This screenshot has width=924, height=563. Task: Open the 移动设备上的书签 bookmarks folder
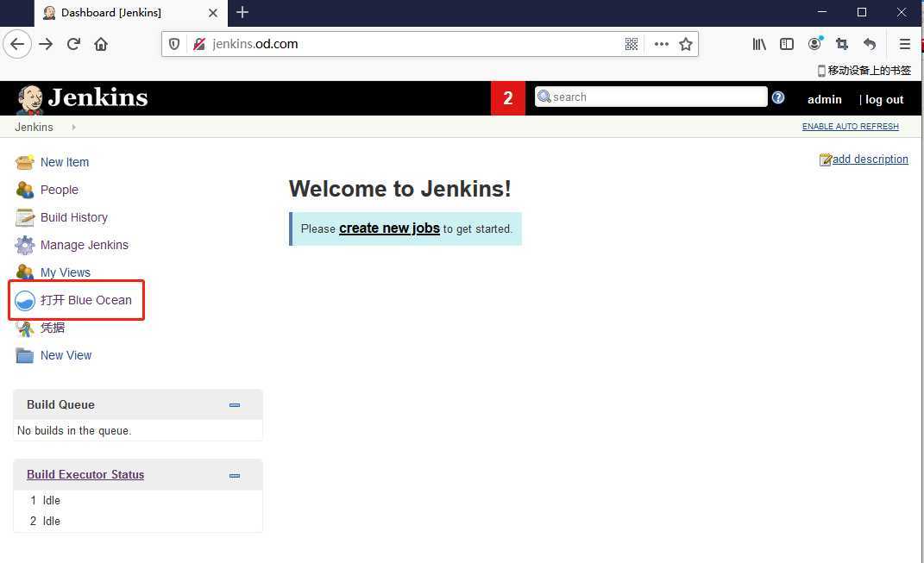click(x=864, y=71)
